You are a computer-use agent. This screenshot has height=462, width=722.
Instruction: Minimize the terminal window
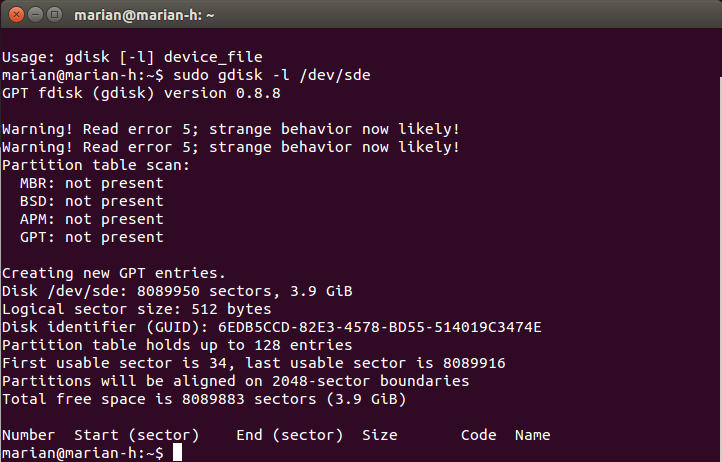[x=35, y=15]
